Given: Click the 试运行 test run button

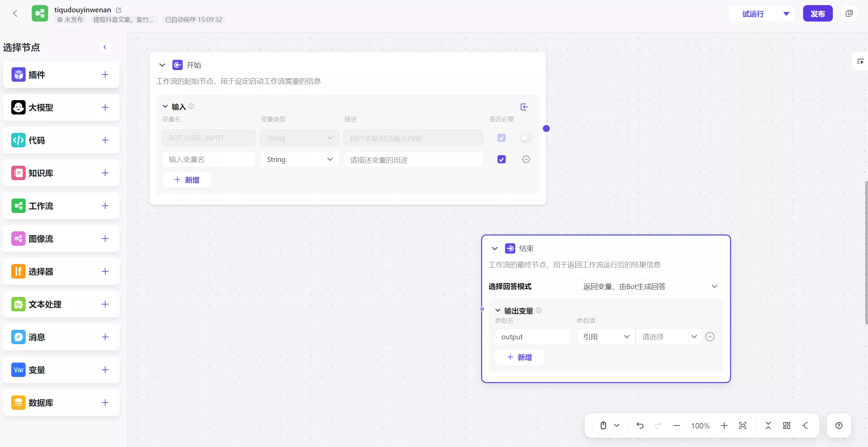Looking at the screenshot, I should [753, 14].
